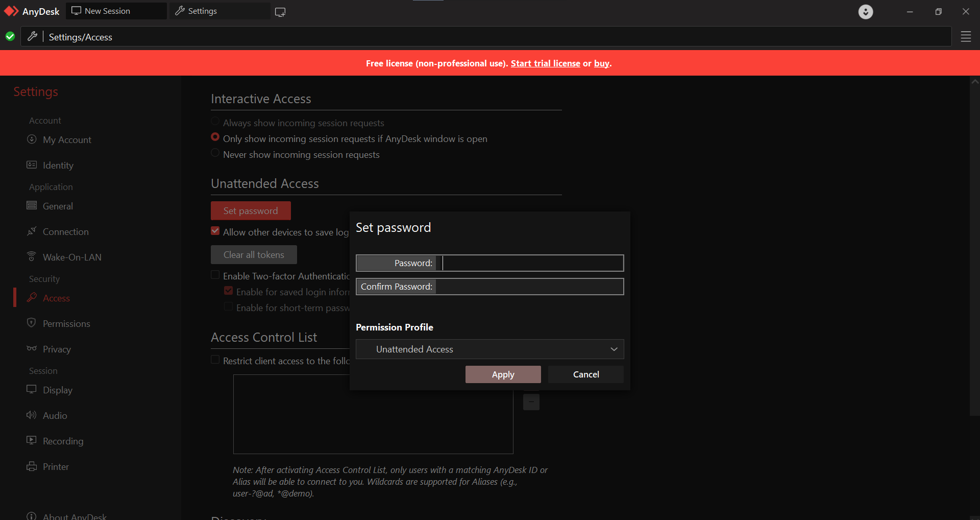
Task: Click the Set password button
Action: tap(251, 210)
